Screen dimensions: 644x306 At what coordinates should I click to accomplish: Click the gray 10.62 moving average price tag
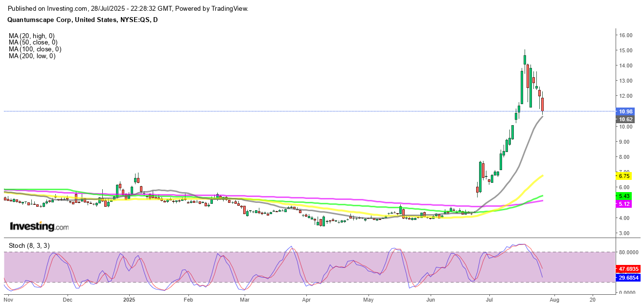coord(626,119)
